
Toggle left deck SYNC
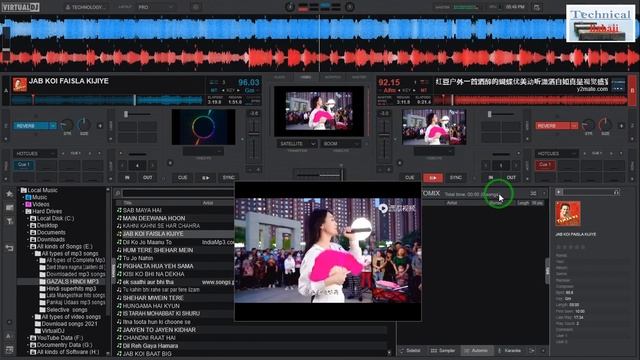point(229,178)
